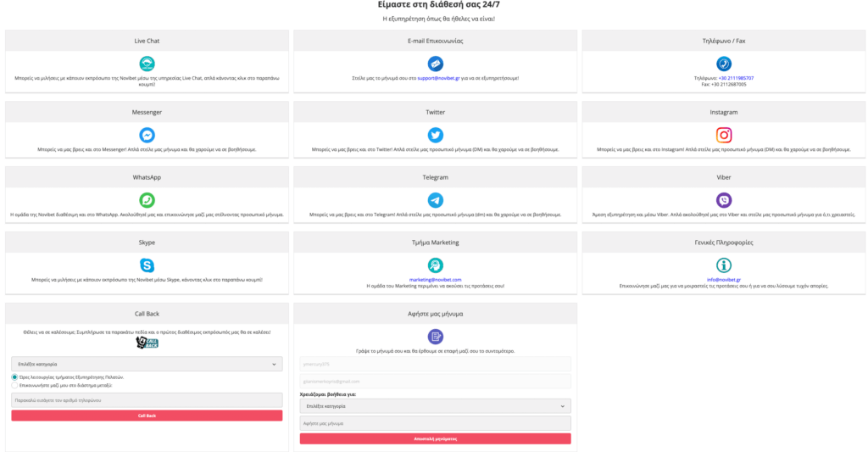Open the Twitter bird icon

coord(435,135)
